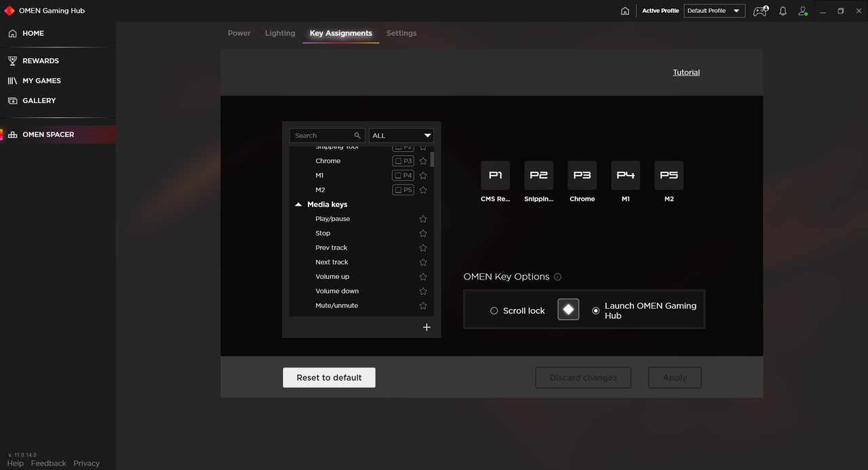Screen dimensions: 868x470
Task: Select the Key Assignments tab
Action: 341,33
